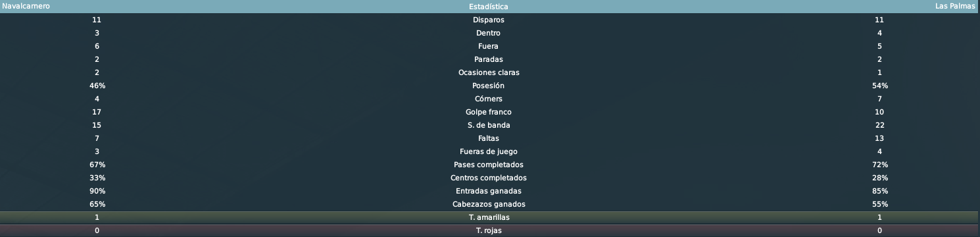Viewport: 980px width, 237px height.
Task: Click the Golpe franco label
Action: (488, 112)
